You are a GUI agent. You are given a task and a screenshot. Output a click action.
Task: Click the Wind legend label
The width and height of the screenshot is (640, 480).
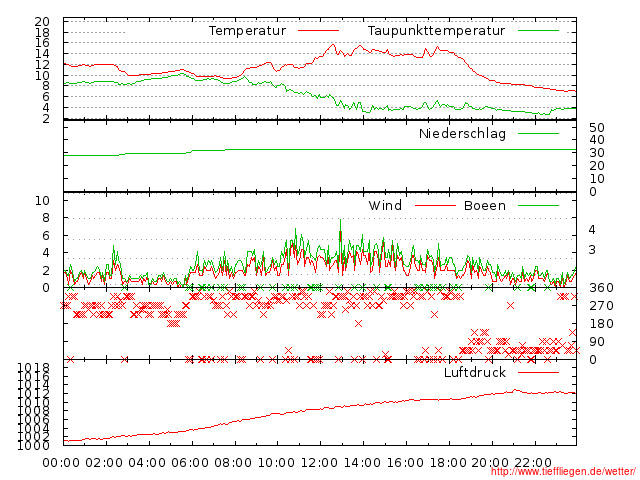[x=385, y=205]
